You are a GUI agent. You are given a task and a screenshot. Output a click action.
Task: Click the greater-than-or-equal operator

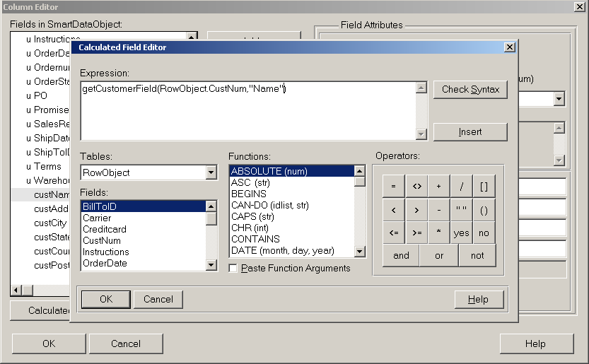416,233
